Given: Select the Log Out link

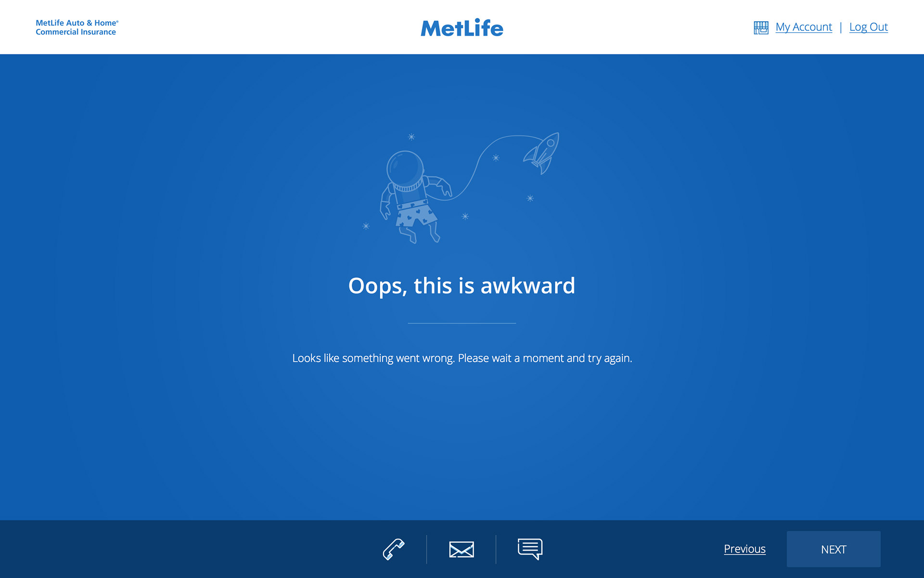Looking at the screenshot, I should [868, 27].
